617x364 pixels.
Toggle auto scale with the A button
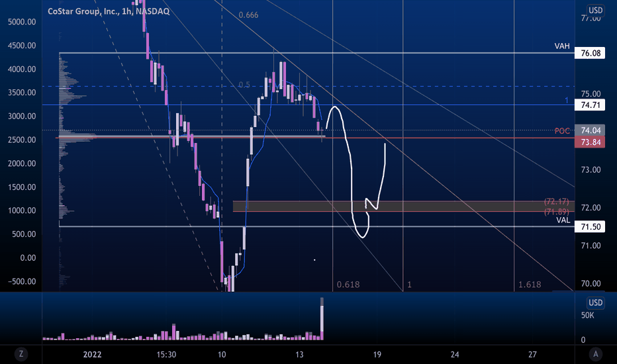[595, 354]
